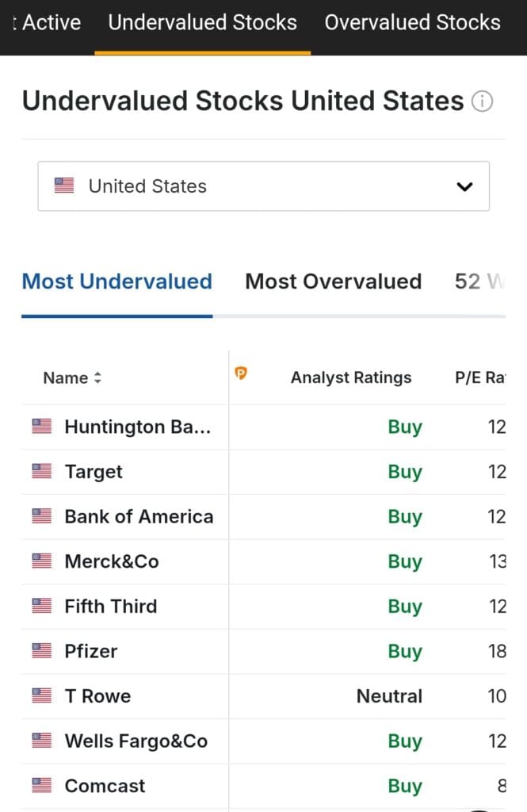Click the US flag in country selector
This screenshot has height=812, width=527.
click(64, 186)
